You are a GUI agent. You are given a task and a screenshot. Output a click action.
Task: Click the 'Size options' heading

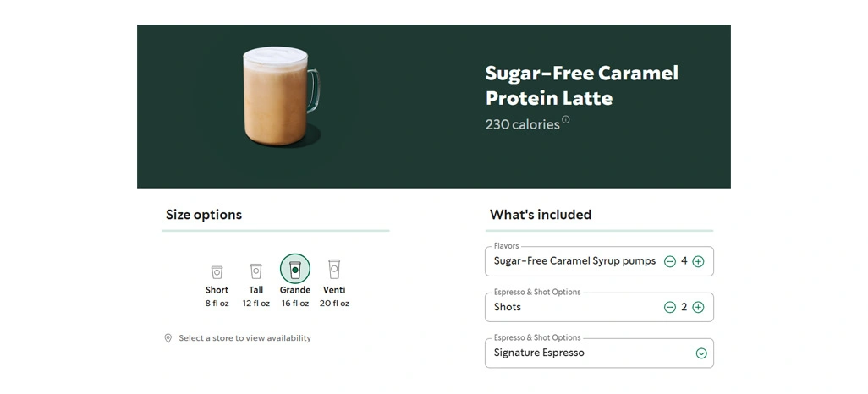[204, 215]
